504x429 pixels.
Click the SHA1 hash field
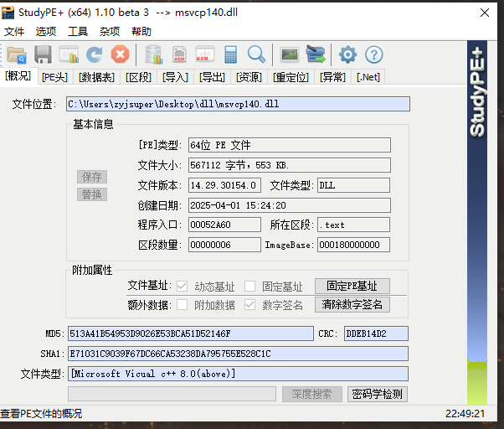(x=238, y=354)
